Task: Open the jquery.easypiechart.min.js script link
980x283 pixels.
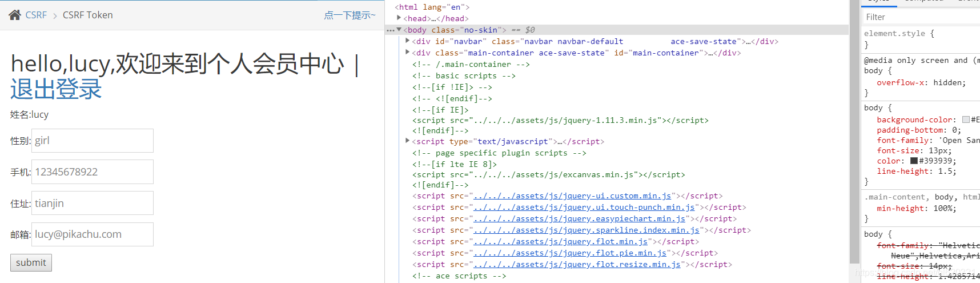Action: (x=580, y=219)
